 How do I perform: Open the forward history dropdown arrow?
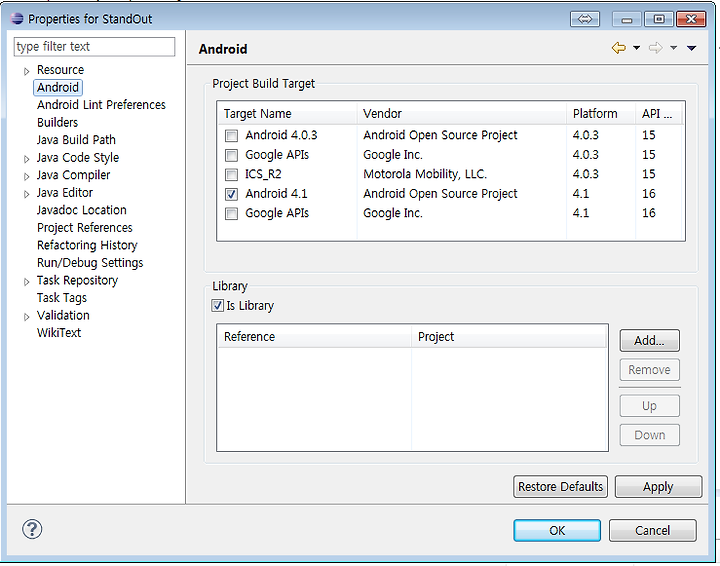[x=673, y=48]
